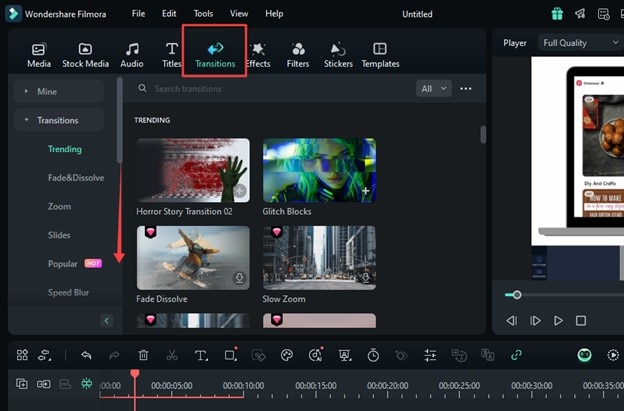Screen dimensions: 624x411
Task: Select the Trending category
Action: click(x=65, y=149)
